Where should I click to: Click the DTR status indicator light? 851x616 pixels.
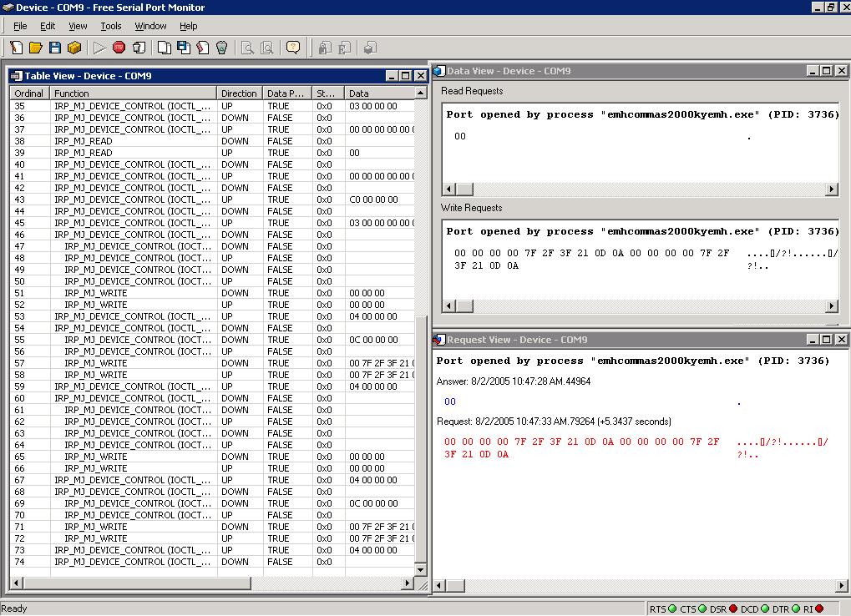pyautogui.click(x=796, y=609)
